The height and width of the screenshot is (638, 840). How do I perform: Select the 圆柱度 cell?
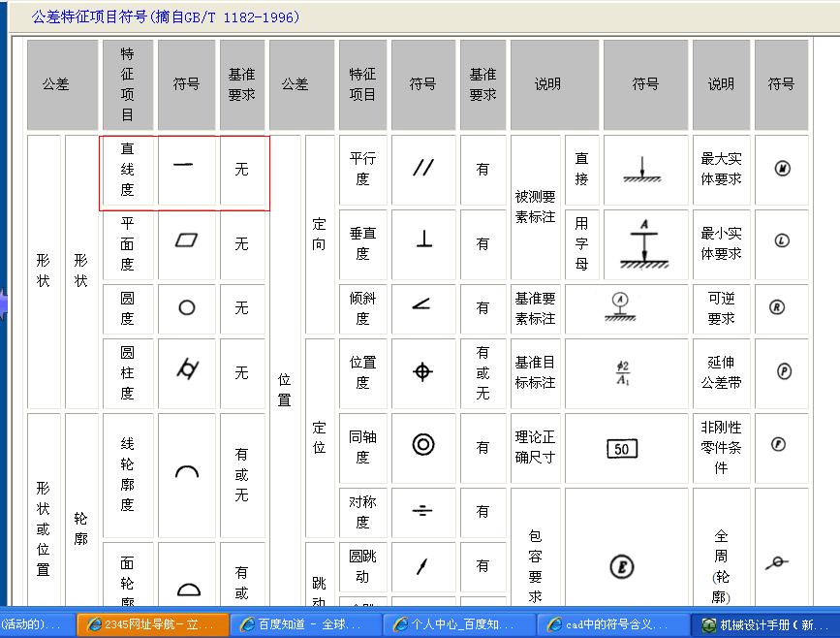pos(128,373)
